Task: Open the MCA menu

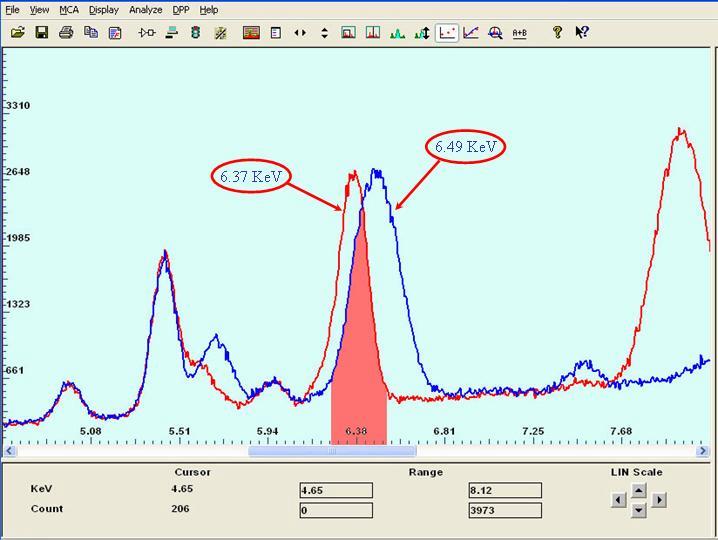Action: (x=69, y=10)
